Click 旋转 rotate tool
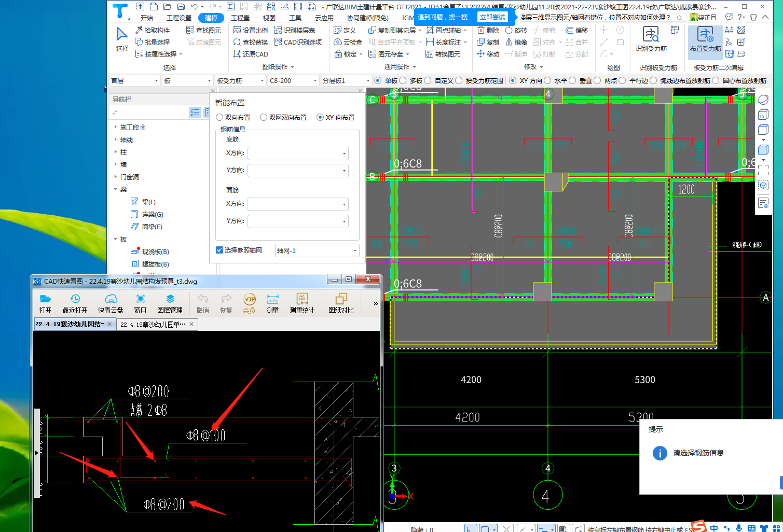This screenshot has width=783, height=532. click(516, 30)
